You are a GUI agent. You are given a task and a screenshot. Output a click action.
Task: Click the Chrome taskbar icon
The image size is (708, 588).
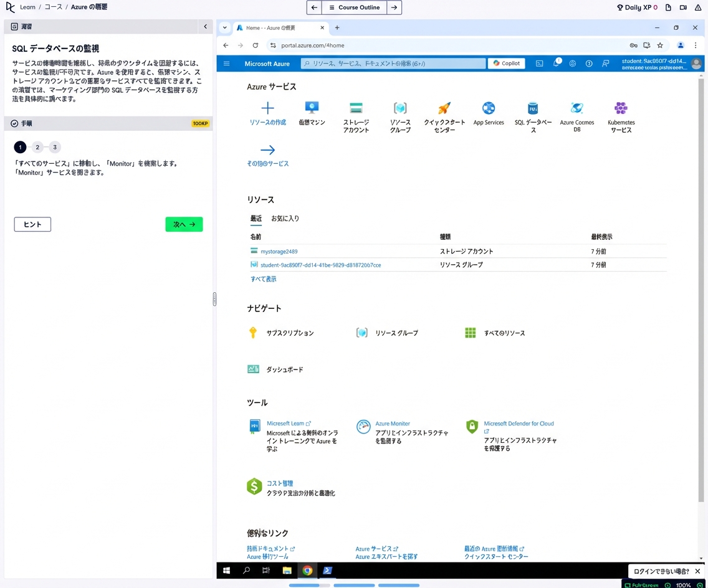coord(307,571)
